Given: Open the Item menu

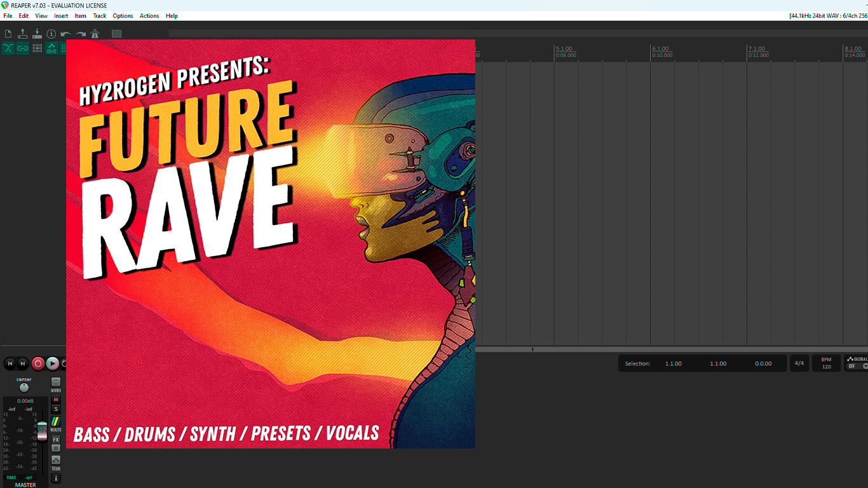Looking at the screenshot, I should click(81, 16).
